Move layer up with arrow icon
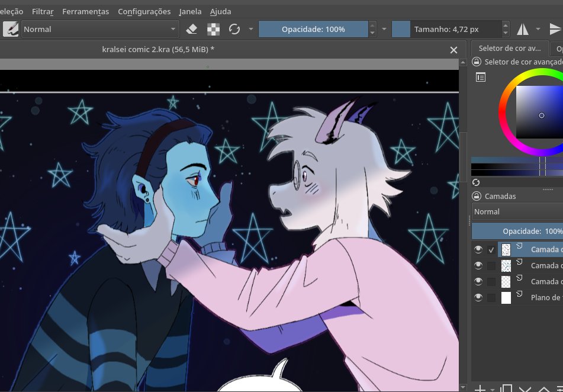This screenshot has width=563, height=392. [543, 388]
